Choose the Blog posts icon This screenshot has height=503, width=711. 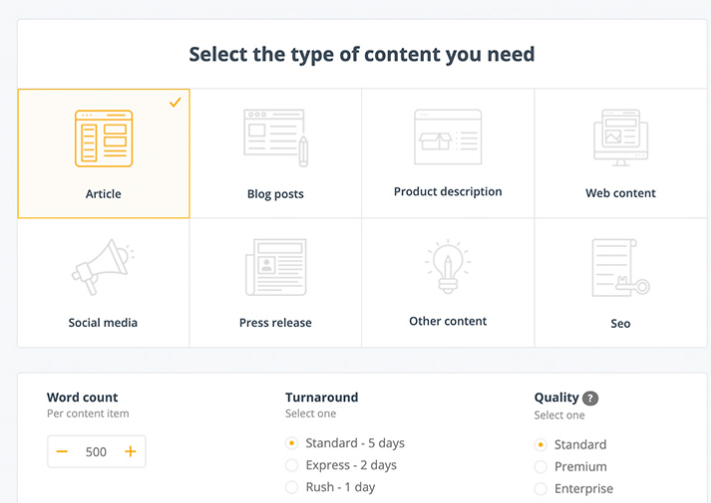[x=275, y=138]
